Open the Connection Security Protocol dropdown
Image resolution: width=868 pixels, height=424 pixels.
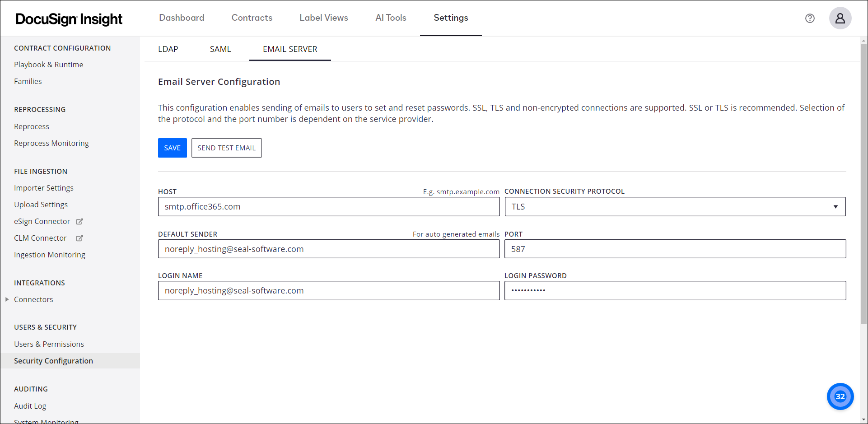click(x=675, y=207)
